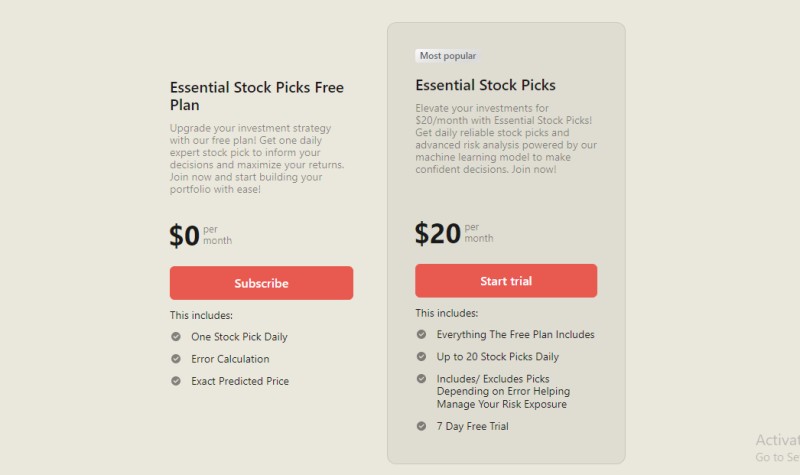Click the 7 Day Free Trial feature text
Screen dimensions: 800x475
472,426
